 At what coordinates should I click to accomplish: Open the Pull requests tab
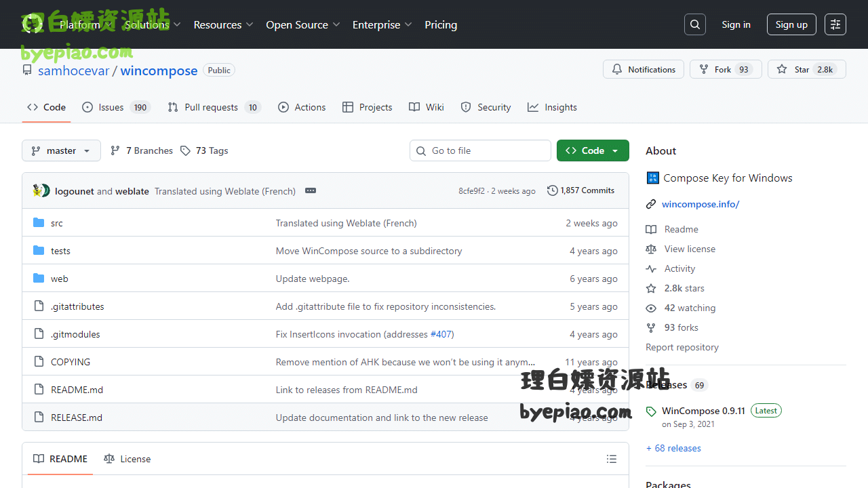click(x=211, y=107)
